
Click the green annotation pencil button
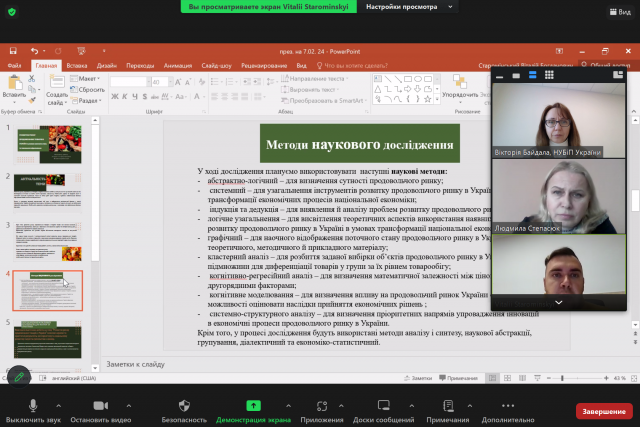coord(17,376)
